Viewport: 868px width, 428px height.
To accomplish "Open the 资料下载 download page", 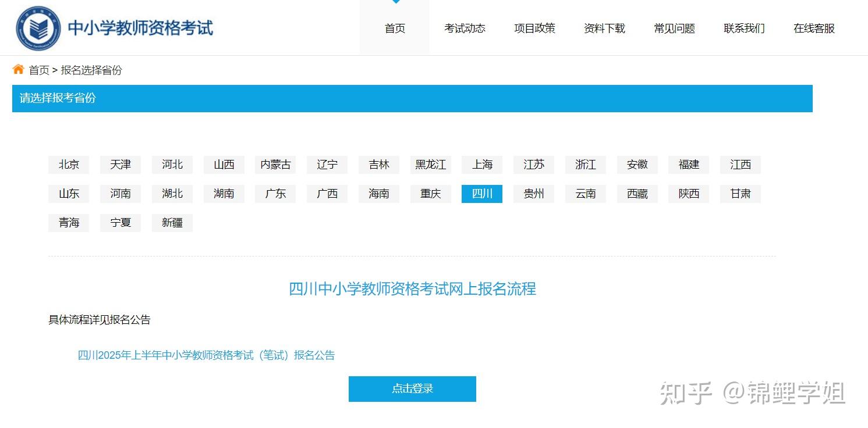I will (x=604, y=27).
